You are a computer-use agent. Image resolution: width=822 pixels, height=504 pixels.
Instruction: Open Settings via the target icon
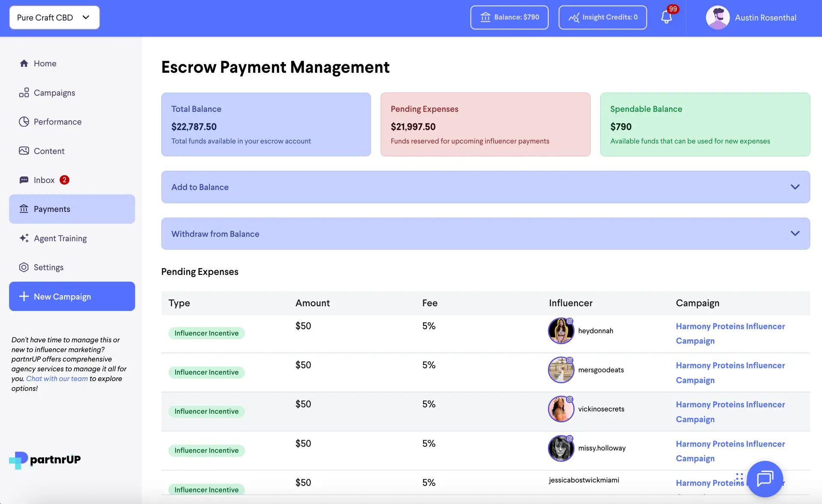24,267
